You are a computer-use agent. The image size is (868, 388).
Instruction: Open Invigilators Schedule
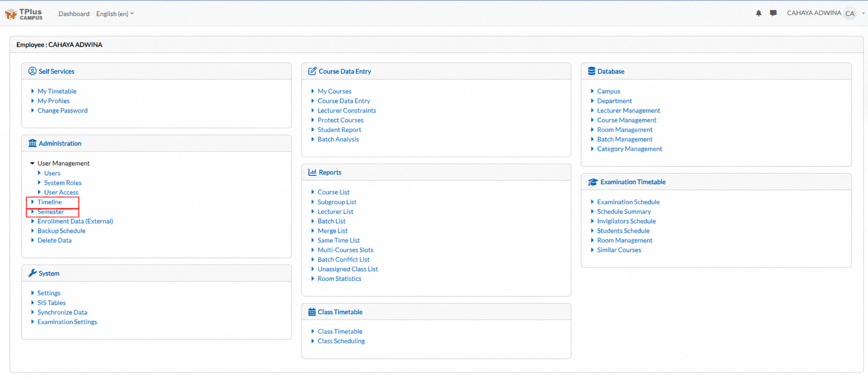[x=626, y=221]
